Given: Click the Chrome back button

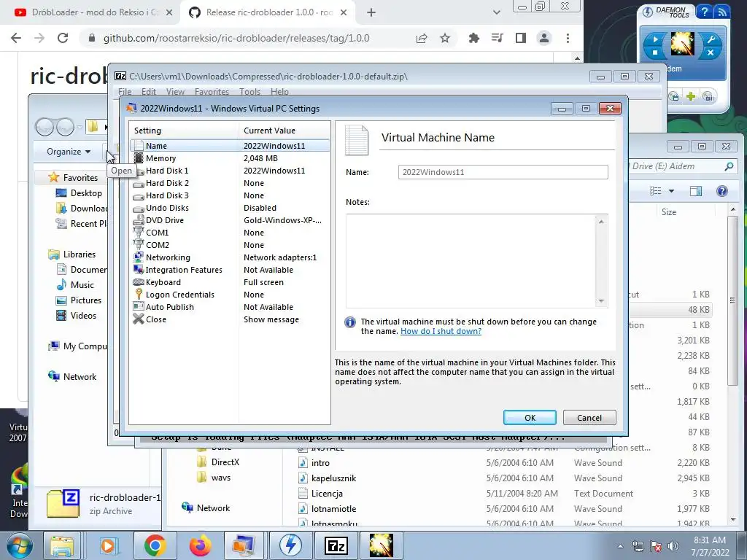Looking at the screenshot, I should tap(16, 38).
